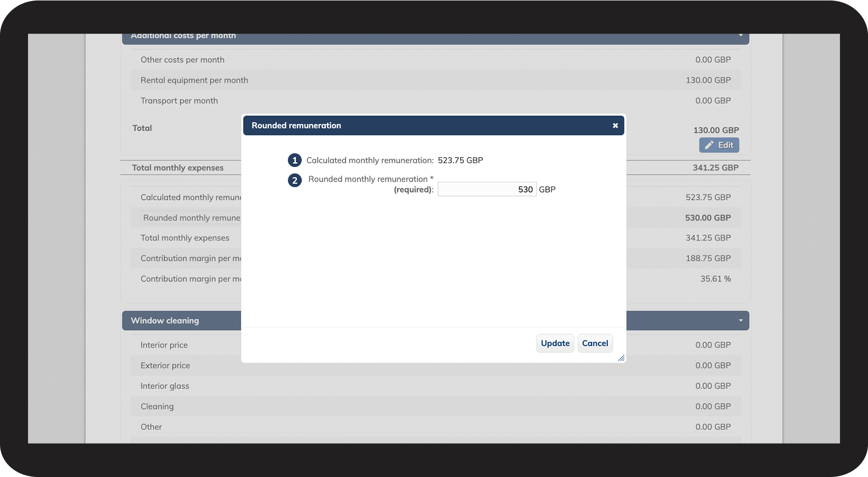Close the Rounded remuneration dialog

click(615, 126)
